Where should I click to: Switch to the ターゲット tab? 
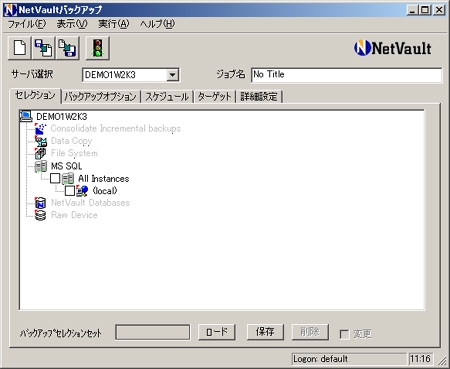pos(214,97)
